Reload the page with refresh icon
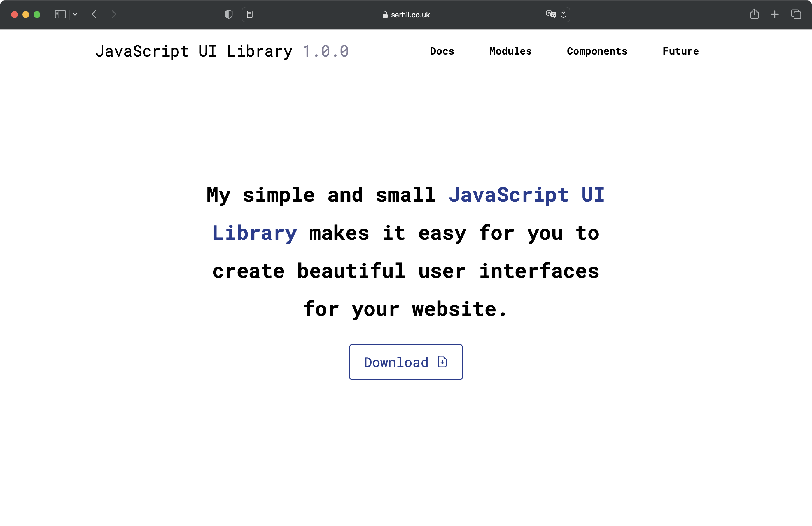The width and height of the screenshot is (812, 526). tap(563, 14)
